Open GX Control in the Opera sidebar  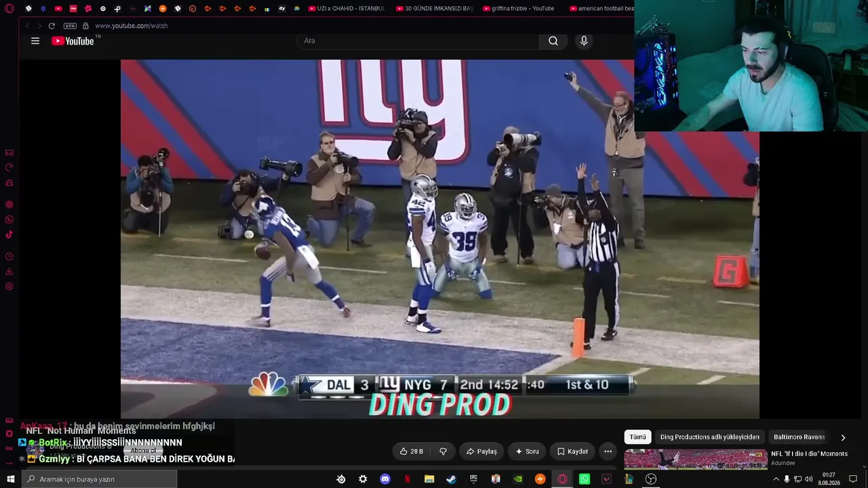point(9,152)
